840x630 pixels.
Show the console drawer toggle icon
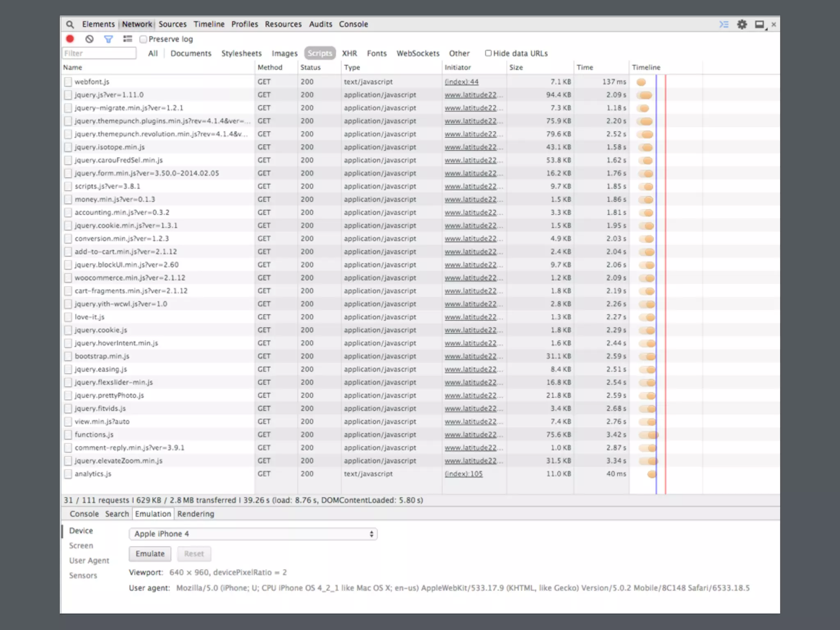724,25
